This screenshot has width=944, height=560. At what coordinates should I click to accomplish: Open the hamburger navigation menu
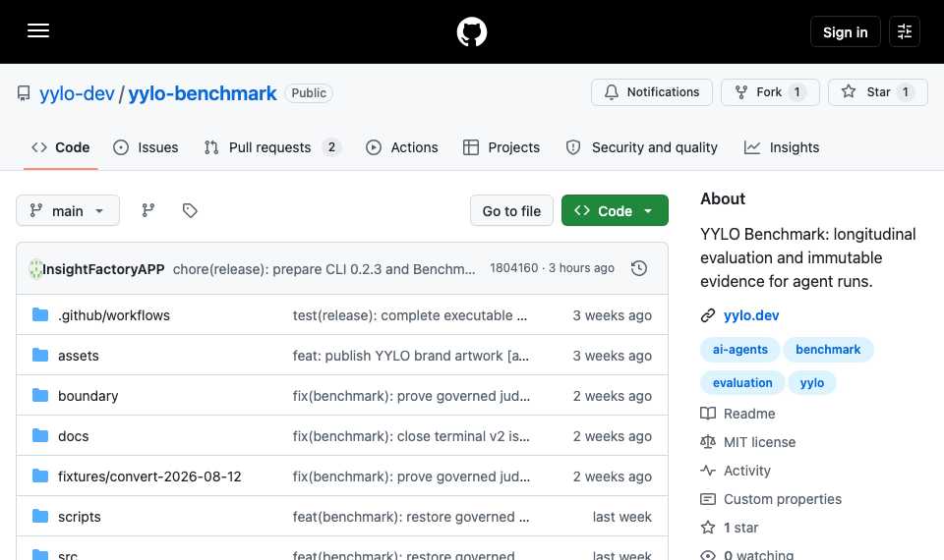[x=38, y=30]
